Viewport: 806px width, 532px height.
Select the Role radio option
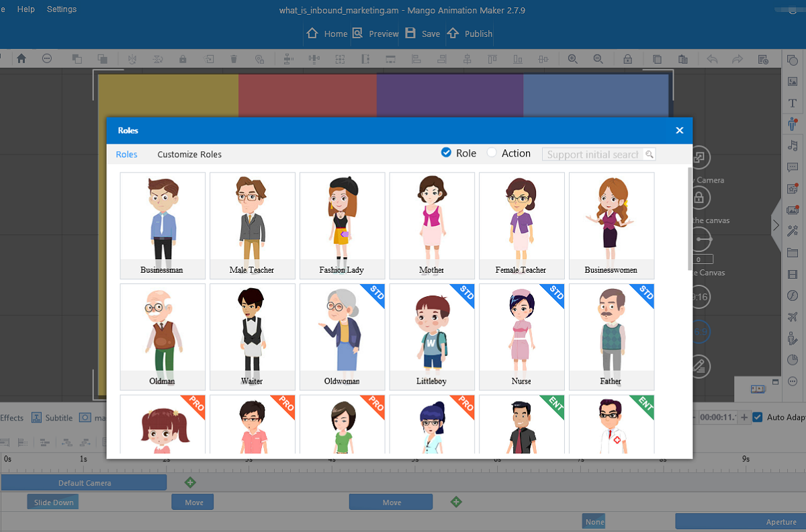[x=446, y=152]
